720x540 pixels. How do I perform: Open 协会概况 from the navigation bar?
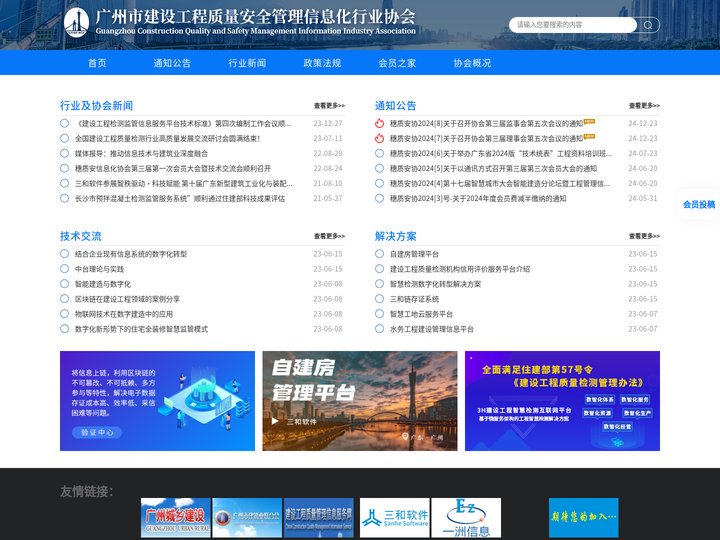tap(472, 63)
